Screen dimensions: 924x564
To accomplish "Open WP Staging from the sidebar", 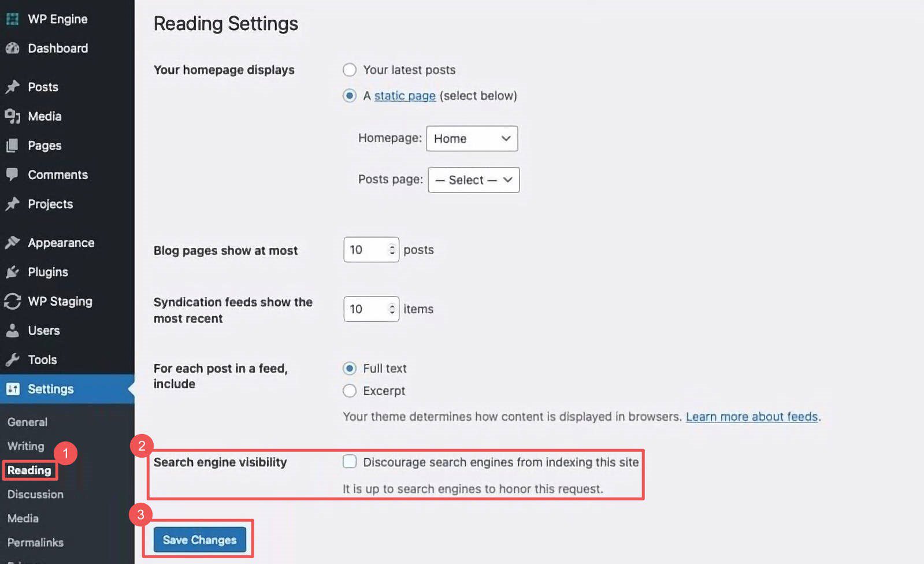I will tap(60, 301).
